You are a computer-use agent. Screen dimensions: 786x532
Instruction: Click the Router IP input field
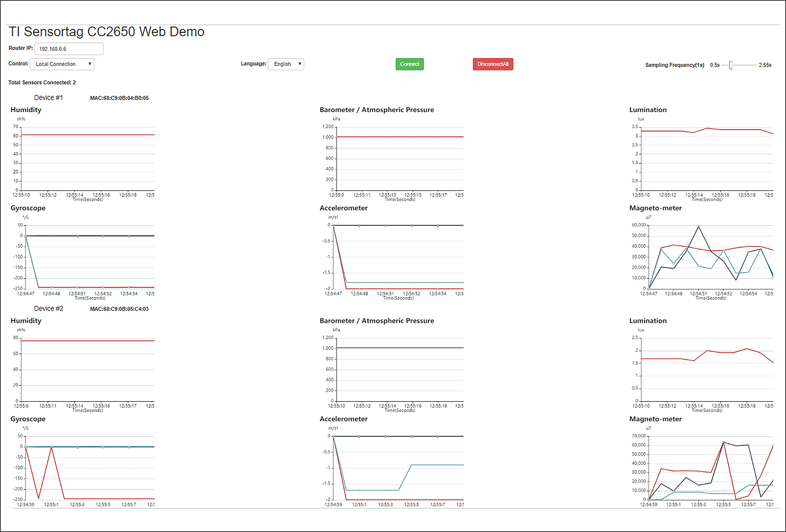pos(69,49)
